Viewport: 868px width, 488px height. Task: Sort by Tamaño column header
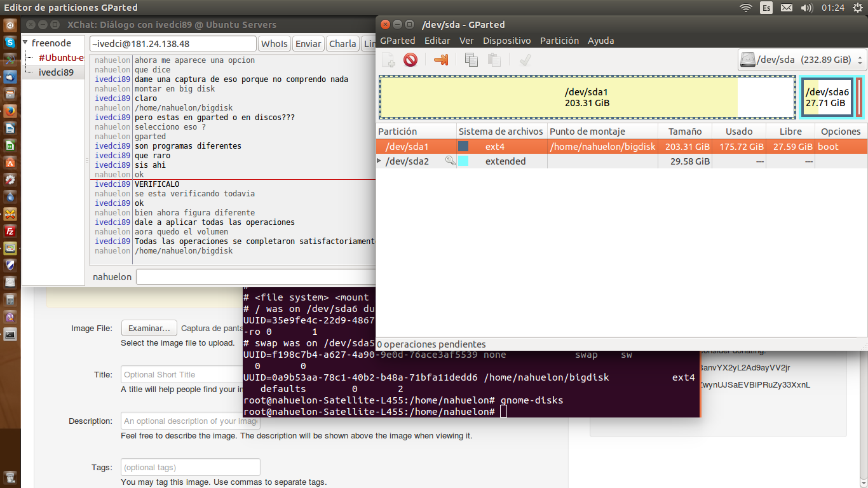(684, 132)
